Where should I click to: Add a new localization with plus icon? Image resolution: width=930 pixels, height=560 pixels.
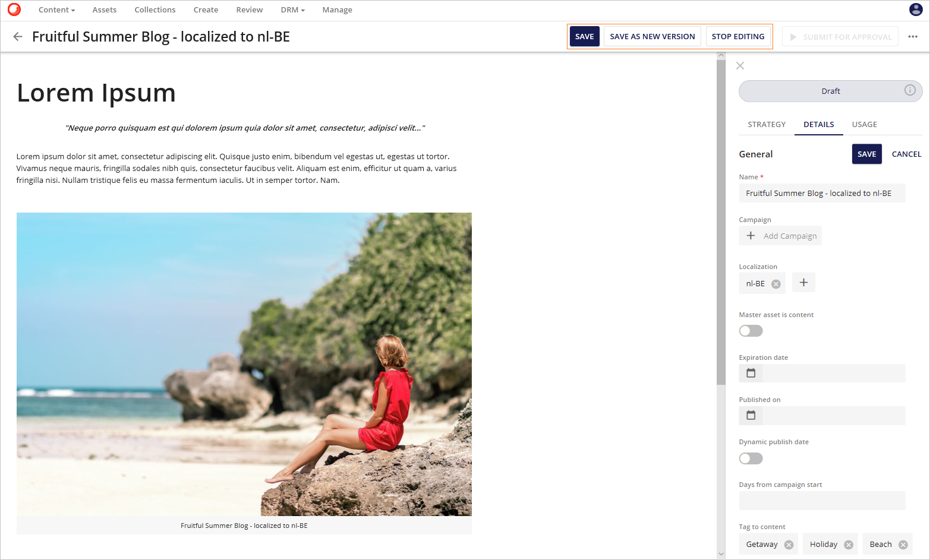click(803, 283)
